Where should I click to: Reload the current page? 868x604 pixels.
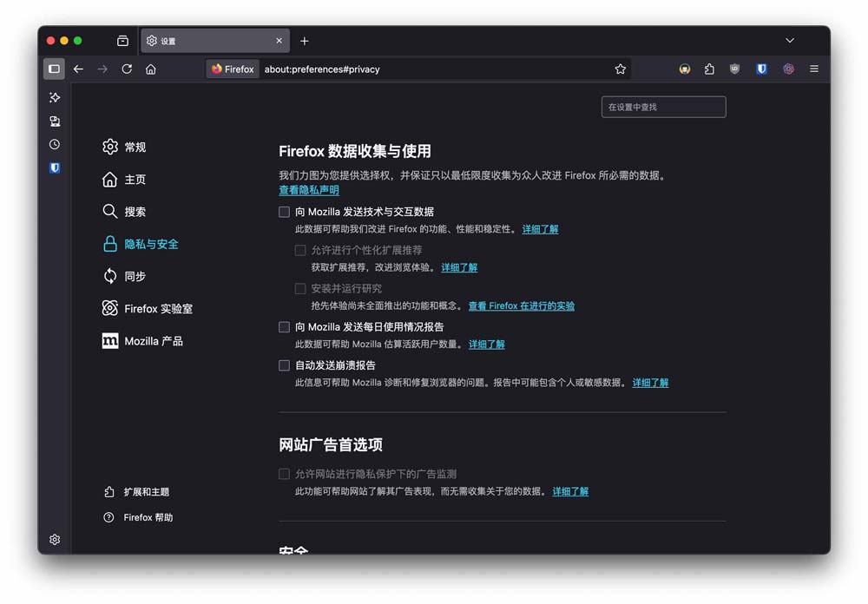127,69
